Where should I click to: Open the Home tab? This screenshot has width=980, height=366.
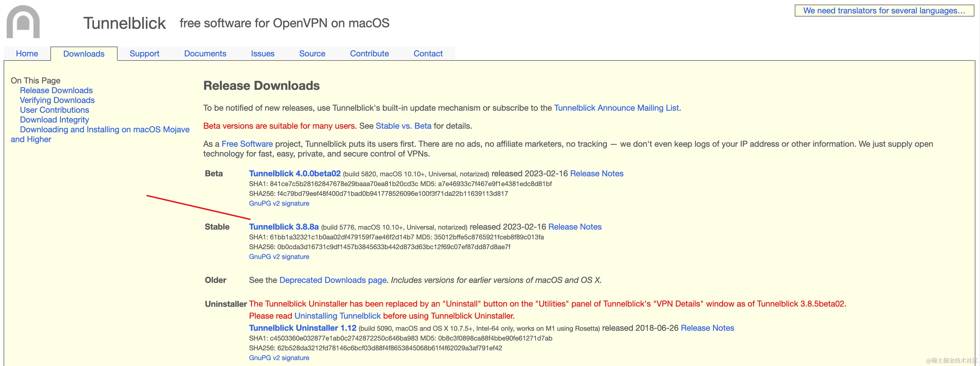click(x=27, y=53)
